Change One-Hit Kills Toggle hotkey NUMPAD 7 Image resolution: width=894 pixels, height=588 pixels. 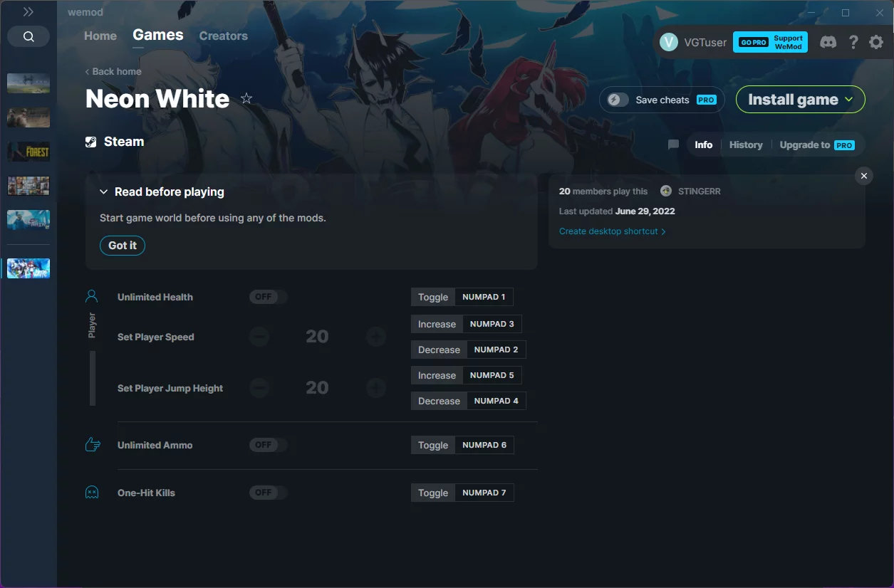[484, 493]
